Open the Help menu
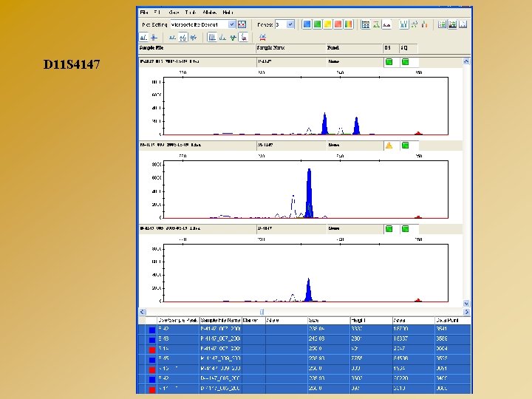The width and height of the screenshot is (532, 399). pos(228,13)
